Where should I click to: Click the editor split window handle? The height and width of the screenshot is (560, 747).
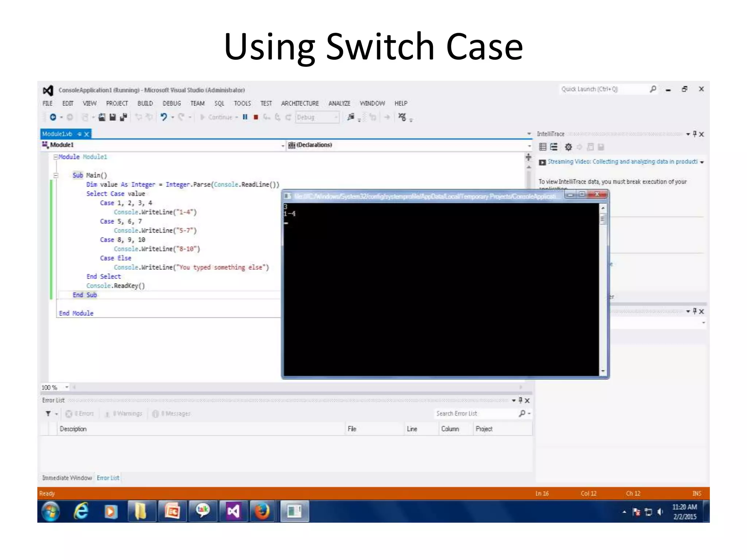(x=528, y=157)
